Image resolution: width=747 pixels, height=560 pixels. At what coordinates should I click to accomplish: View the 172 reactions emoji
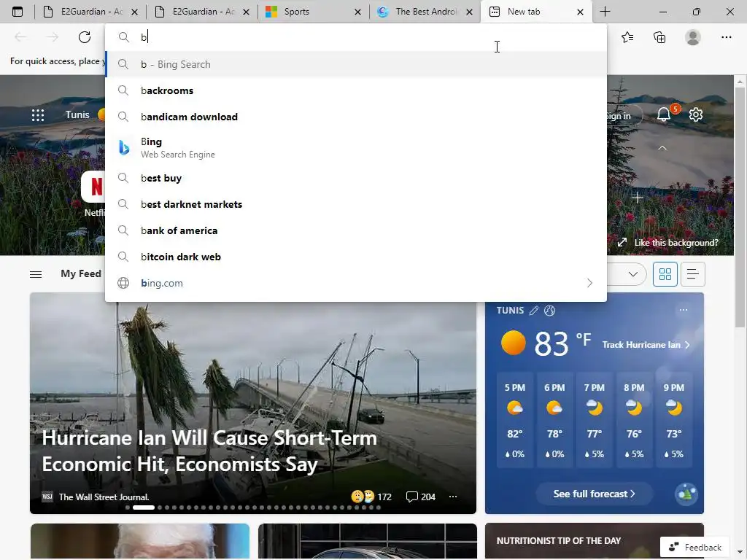tap(363, 497)
